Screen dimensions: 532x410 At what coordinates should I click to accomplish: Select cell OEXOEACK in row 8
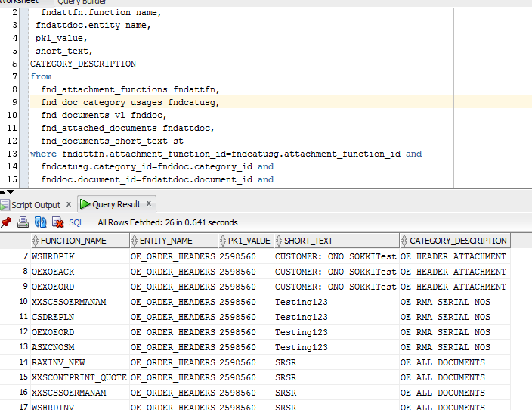click(80, 272)
